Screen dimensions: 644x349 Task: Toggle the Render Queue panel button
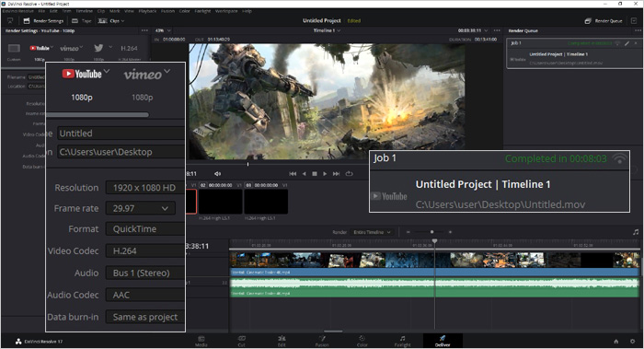pos(604,20)
